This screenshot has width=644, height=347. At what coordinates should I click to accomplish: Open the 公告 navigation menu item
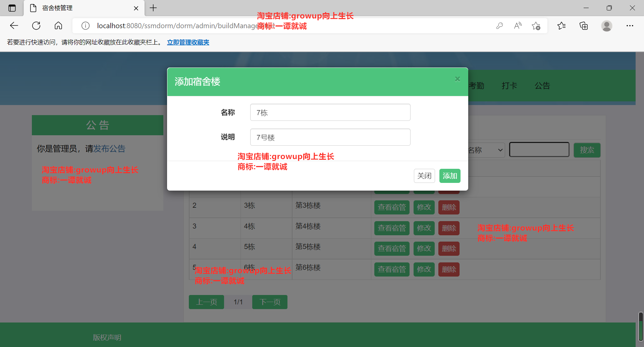click(x=542, y=86)
